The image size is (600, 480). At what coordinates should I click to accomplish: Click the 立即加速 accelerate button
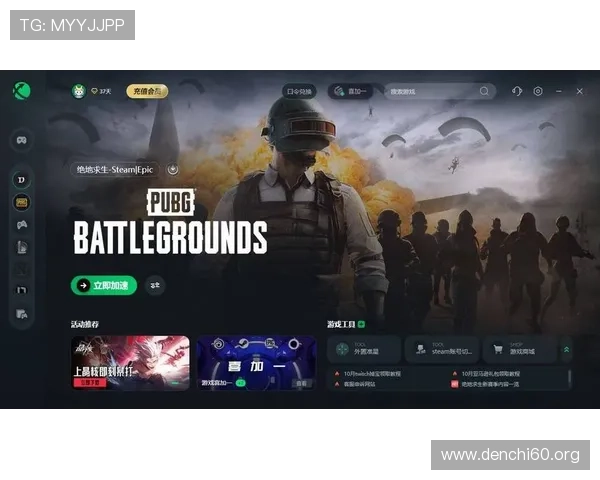click(104, 285)
